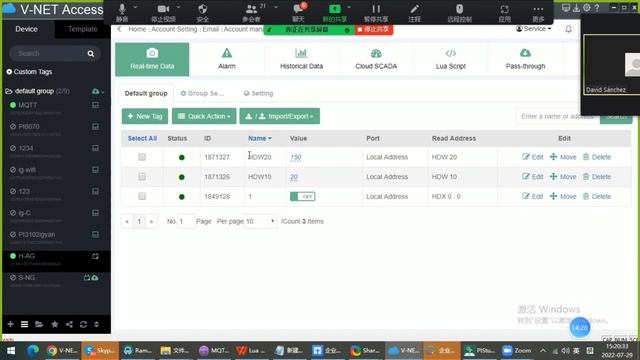
Task: Go back using breadcrumb arrow
Action: [x=119, y=29]
